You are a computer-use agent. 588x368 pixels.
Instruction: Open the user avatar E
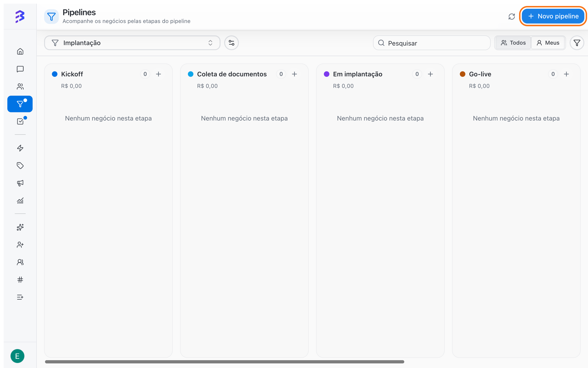(x=17, y=356)
